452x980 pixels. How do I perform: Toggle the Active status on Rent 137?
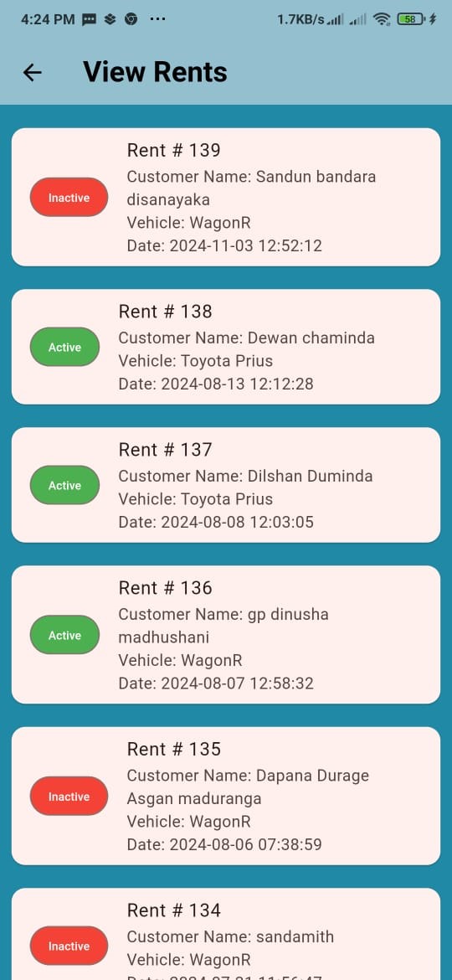(65, 485)
